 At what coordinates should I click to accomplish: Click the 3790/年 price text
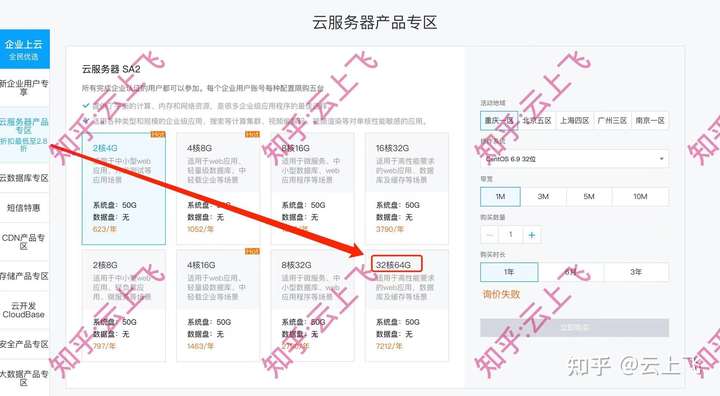(389, 229)
